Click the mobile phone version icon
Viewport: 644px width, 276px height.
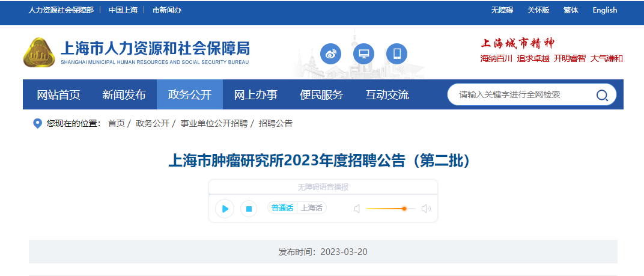396,54
